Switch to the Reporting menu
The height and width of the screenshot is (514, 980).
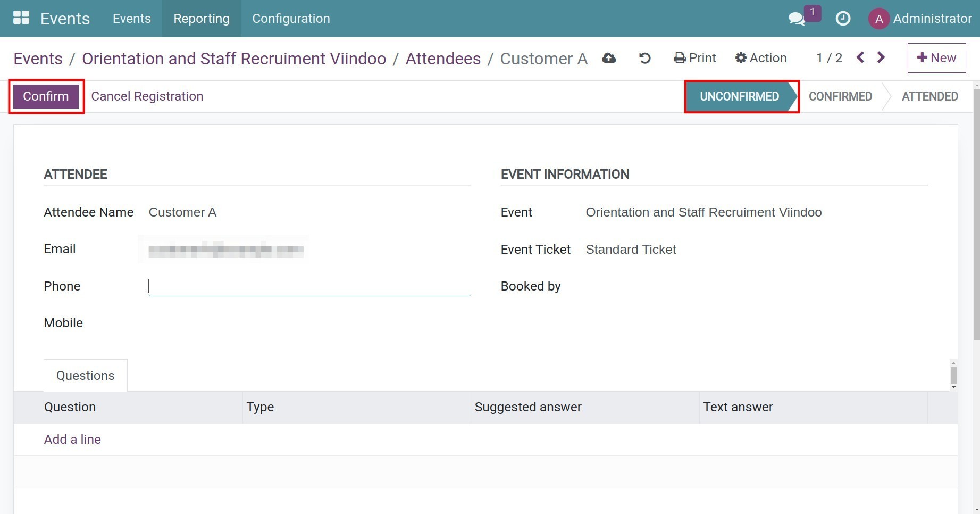click(x=201, y=19)
